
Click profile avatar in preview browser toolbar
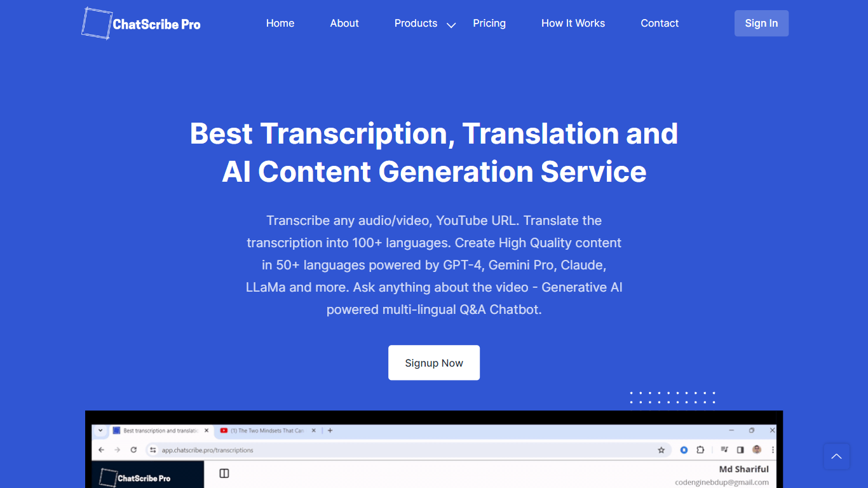click(x=757, y=450)
